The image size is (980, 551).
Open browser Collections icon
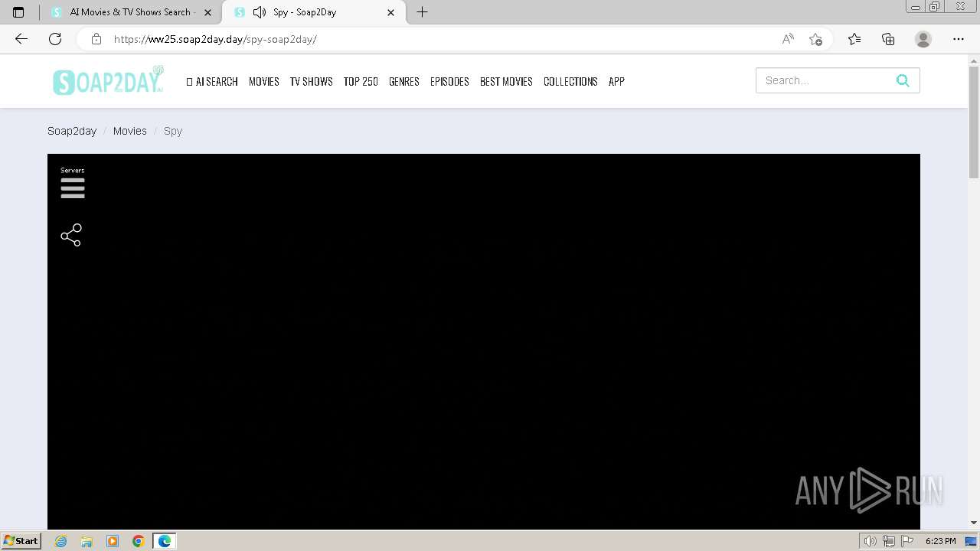point(888,39)
